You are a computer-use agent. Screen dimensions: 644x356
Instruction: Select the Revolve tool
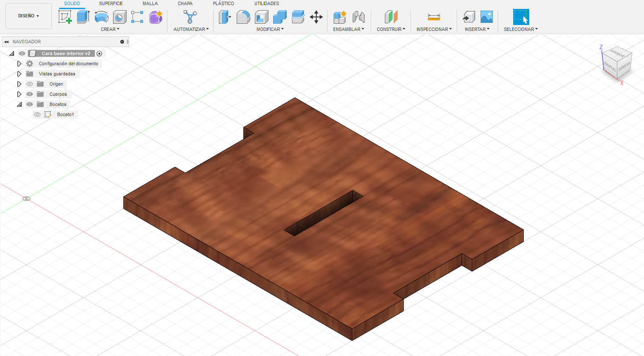(x=102, y=17)
